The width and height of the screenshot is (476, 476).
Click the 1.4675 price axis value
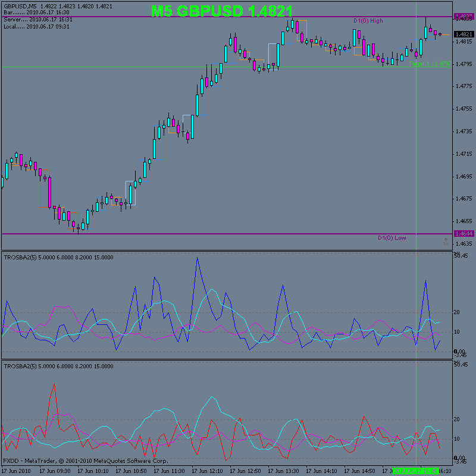(x=464, y=199)
